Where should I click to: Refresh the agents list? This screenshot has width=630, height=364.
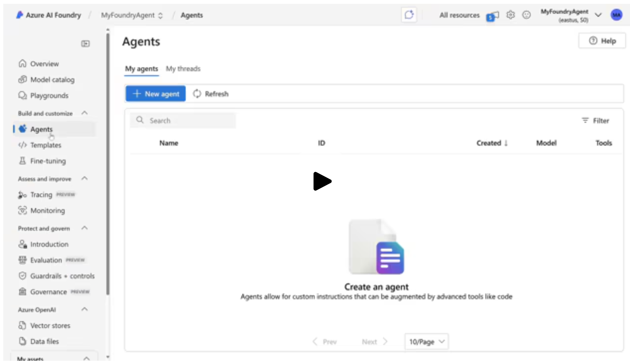(211, 94)
